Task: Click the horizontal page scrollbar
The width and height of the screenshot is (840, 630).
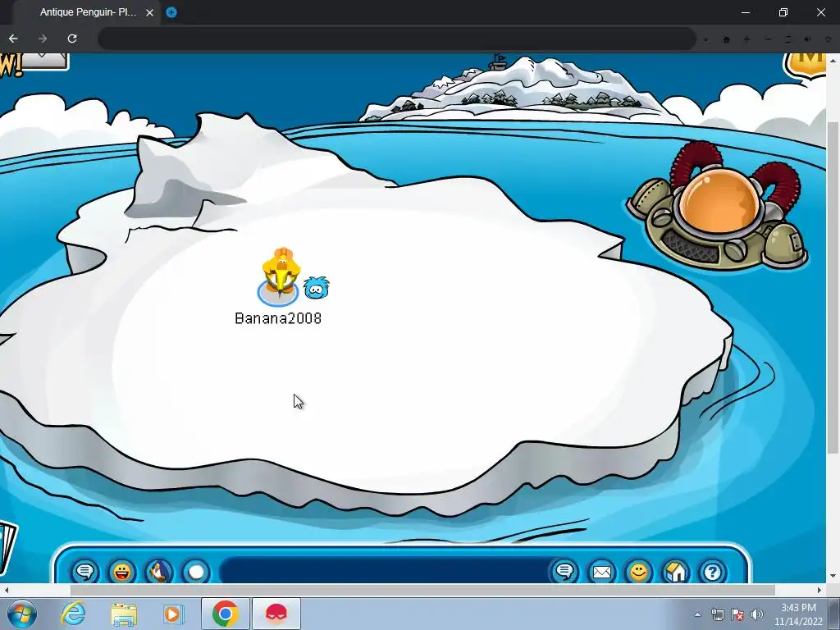Action: (x=422, y=590)
